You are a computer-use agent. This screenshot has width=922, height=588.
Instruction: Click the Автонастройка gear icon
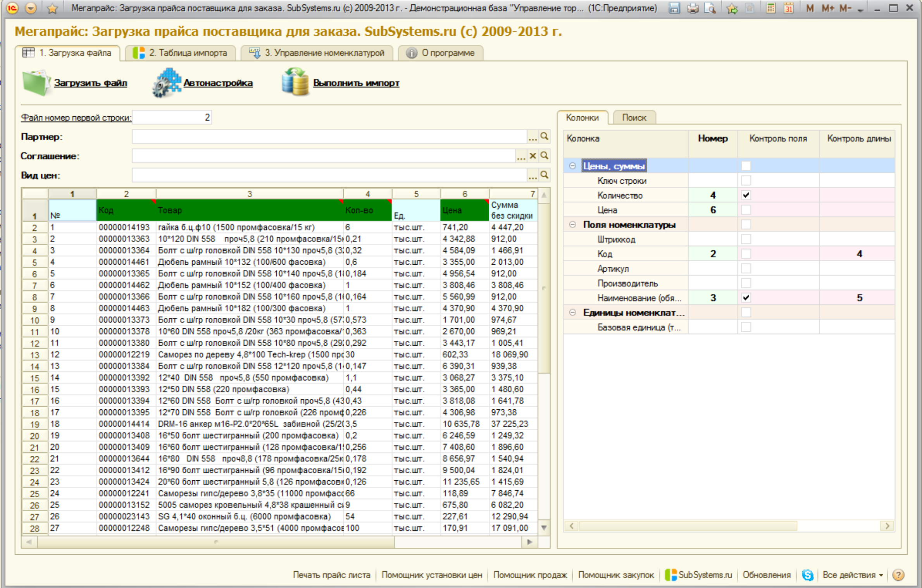pyautogui.click(x=167, y=82)
